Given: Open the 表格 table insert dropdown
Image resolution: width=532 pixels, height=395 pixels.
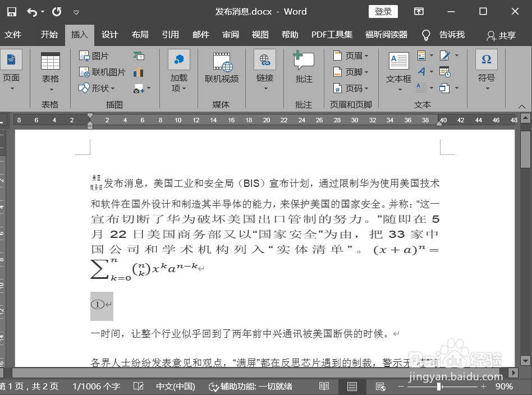Looking at the screenshot, I should [x=50, y=72].
